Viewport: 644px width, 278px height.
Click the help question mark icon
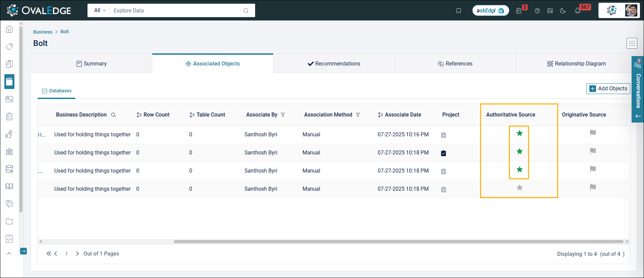(537, 11)
